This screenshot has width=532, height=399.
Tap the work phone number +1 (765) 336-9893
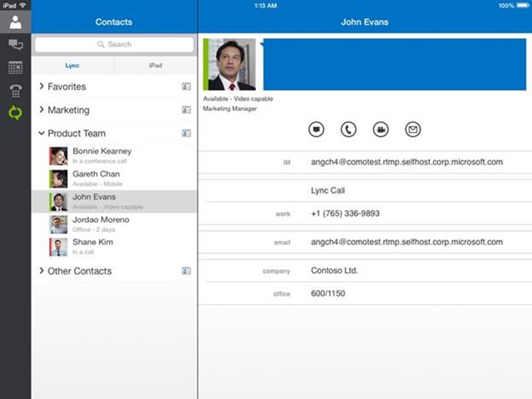(345, 214)
